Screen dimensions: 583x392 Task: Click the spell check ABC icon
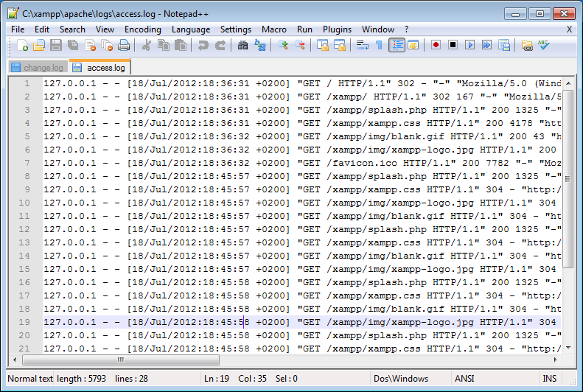click(x=544, y=46)
